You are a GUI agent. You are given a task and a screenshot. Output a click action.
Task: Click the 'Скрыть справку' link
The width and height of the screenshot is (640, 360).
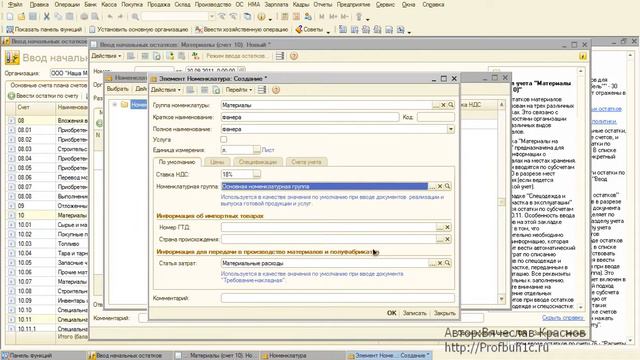563,318
